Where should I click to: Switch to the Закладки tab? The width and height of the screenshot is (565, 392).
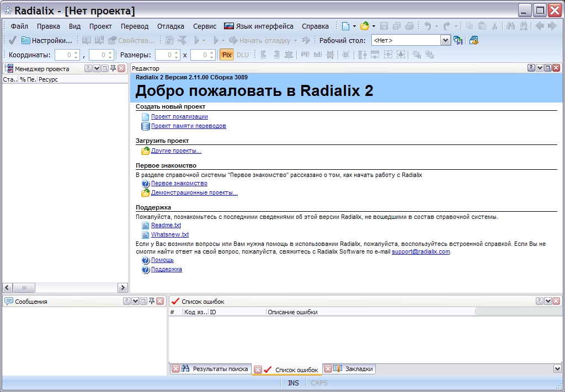point(359,369)
